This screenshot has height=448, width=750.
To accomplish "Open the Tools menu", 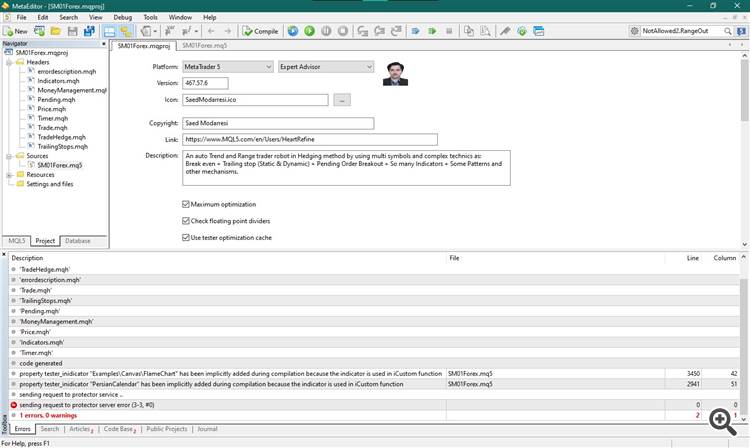I will click(x=151, y=17).
